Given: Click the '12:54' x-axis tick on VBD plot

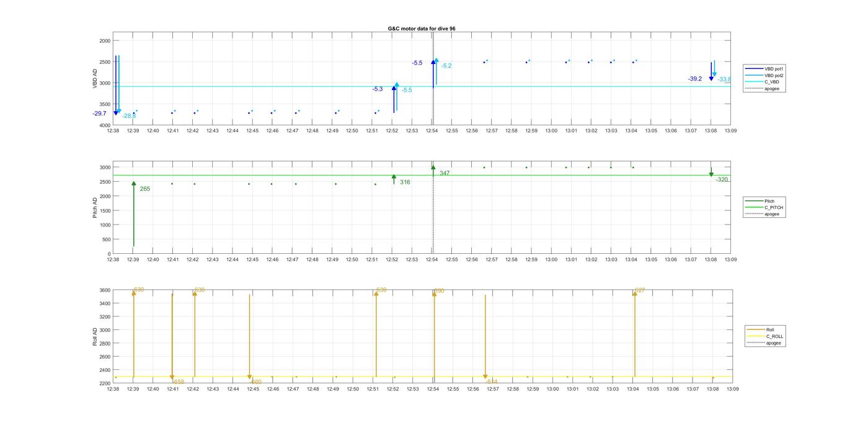Looking at the screenshot, I should (432, 131).
